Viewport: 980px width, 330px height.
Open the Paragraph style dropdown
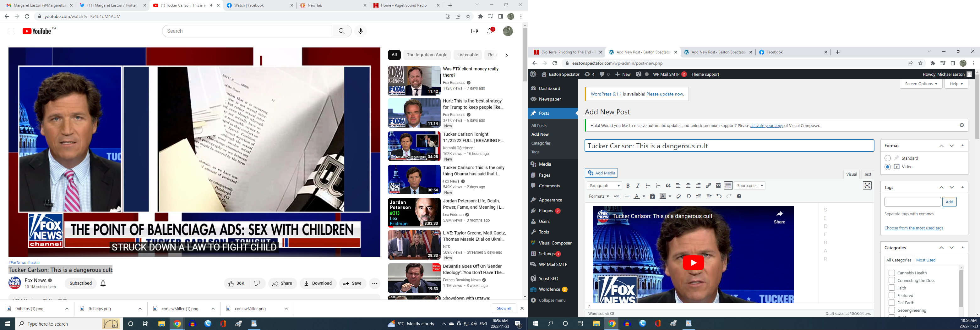604,186
